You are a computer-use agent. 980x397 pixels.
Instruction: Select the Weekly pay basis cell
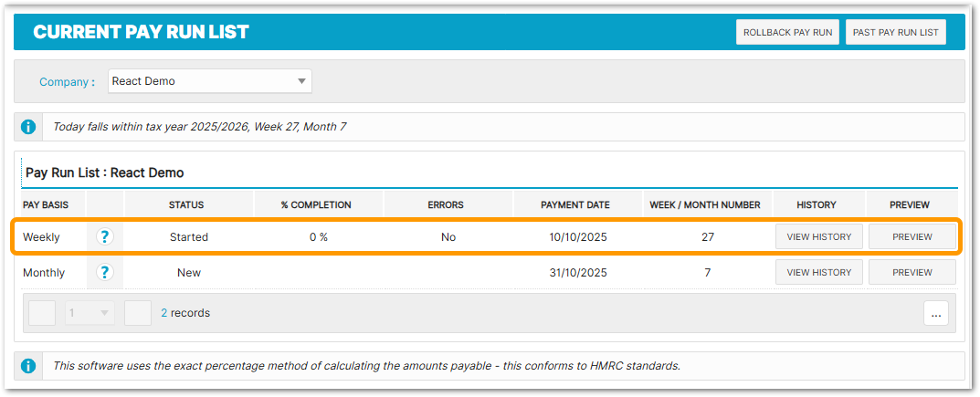pyautogui.click(x=41, y=237)
